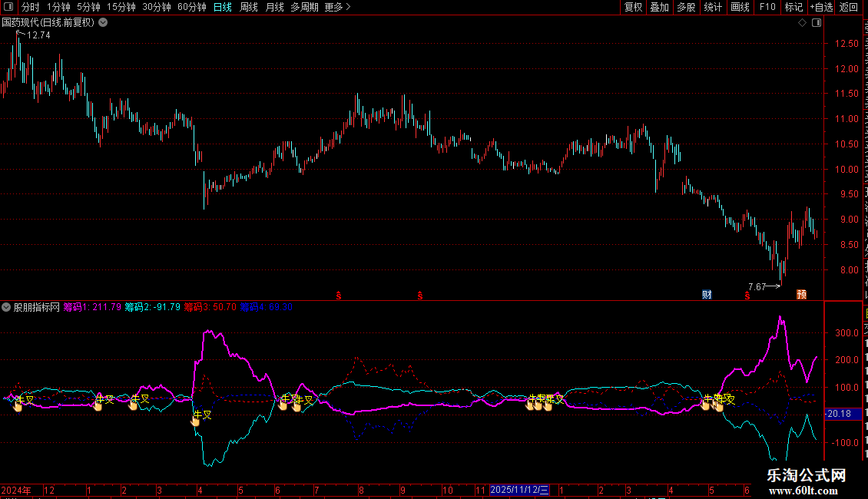The height and width of the screenshot is (499, 868).
Task: Click the 12.74 high price label
Action: click(x=38, y=35)
